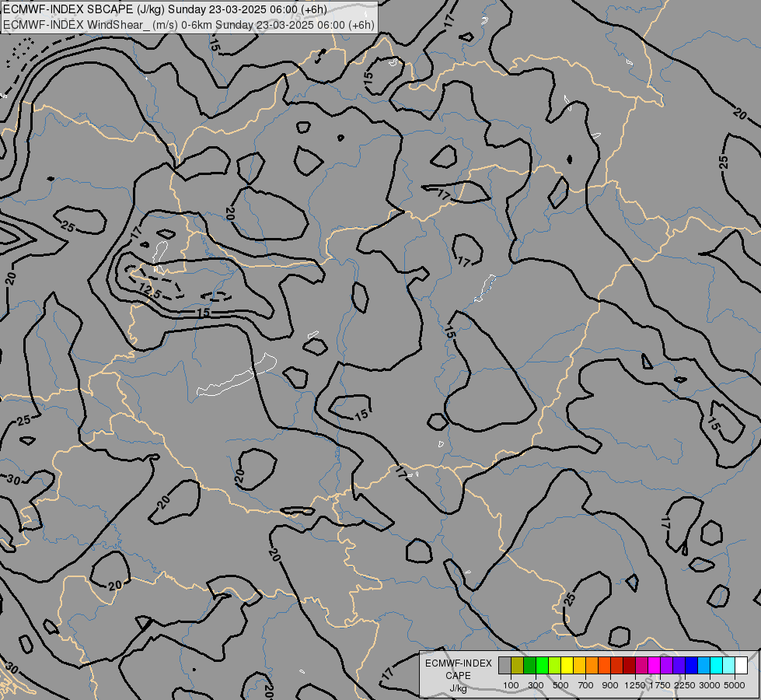761x700 pixels.
Task: Select the yellow-green (lime) legend swatch
Action: click(x=555, y=665)
